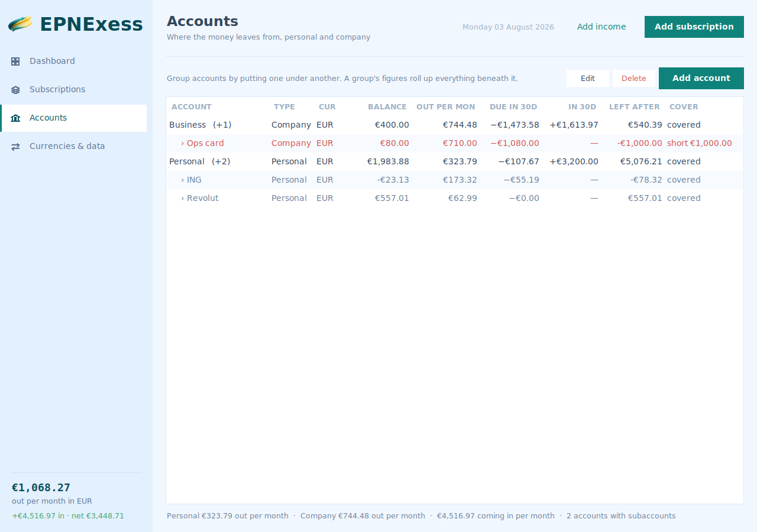Click the Revolut out per month €62.99

coord(462,198)
